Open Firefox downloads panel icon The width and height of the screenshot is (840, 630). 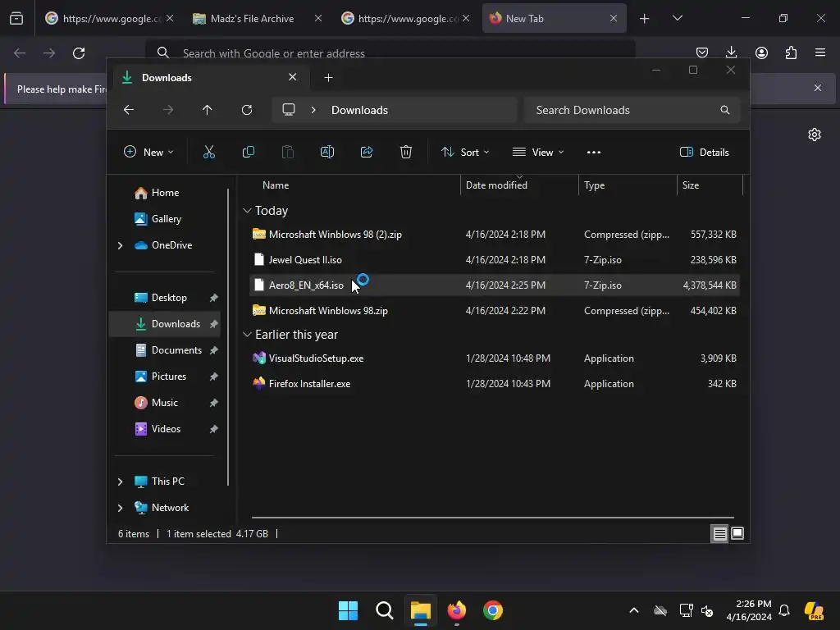(731, 52)
